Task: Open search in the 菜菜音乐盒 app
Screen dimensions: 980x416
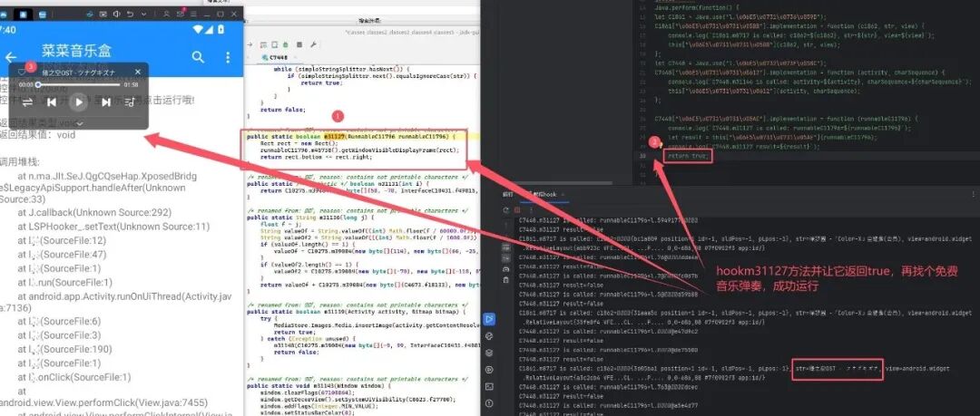Action: pos(198,57)
